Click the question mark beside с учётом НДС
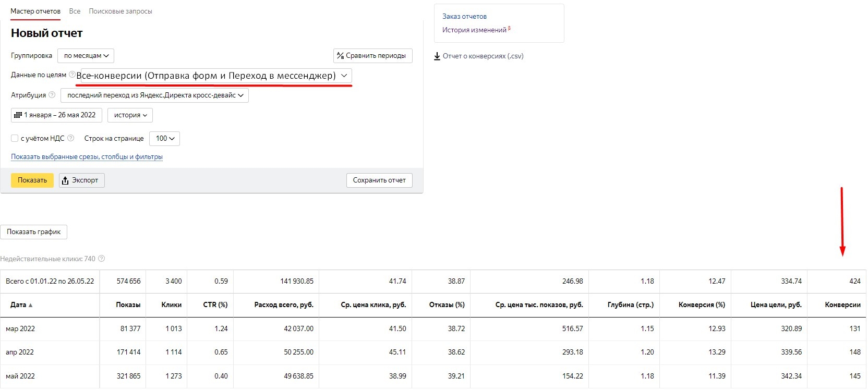The width and height of the screenshot is (868, 390). (x=71, y=138)
